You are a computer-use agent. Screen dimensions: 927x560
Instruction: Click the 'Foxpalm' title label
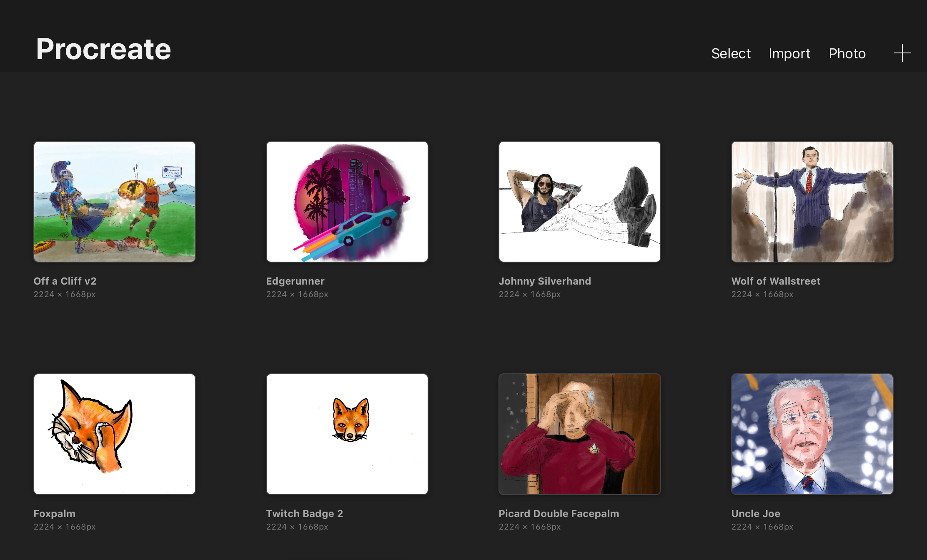(55, 514)
